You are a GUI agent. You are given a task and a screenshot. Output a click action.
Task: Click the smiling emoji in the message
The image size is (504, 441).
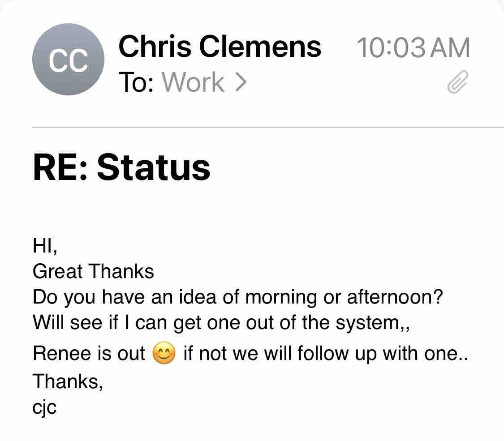point(164,354)
